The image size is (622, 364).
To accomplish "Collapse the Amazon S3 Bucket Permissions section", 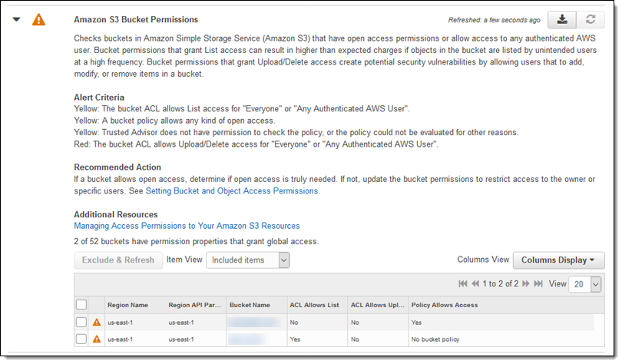I will point(17,20).
